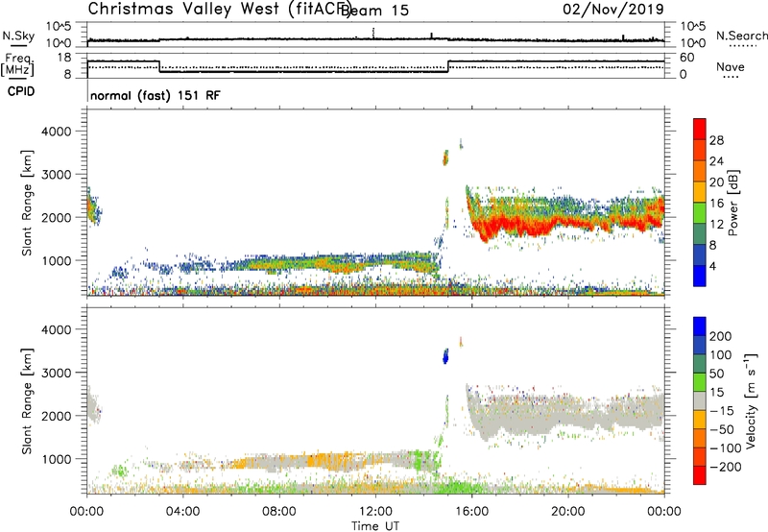This screenshot has height=532, width=768.
Task: Pick the bright blue bottom segment of the power colorbar
Action: tap(700, 276)
